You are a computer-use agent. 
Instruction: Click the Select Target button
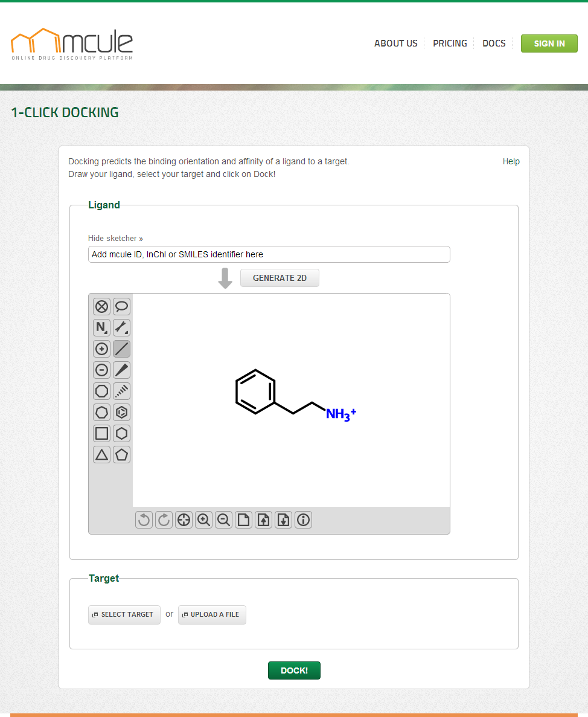tap(124, 614)
